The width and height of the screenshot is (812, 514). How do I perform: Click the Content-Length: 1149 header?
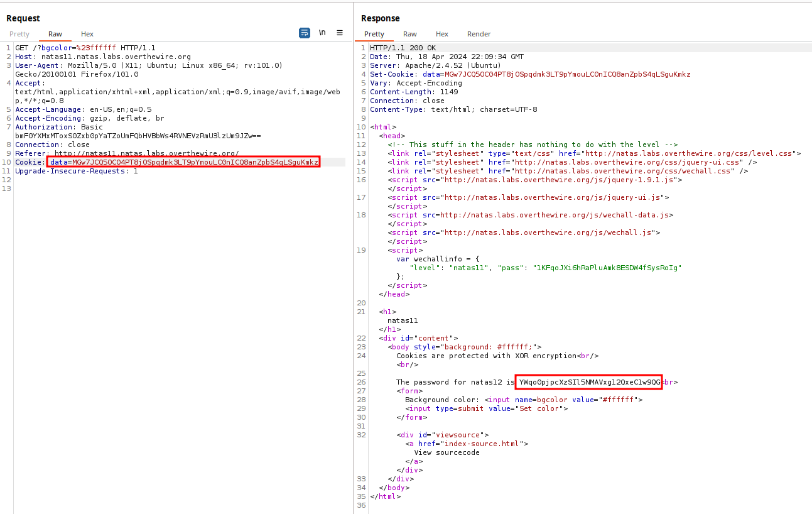tap(414, 92)
